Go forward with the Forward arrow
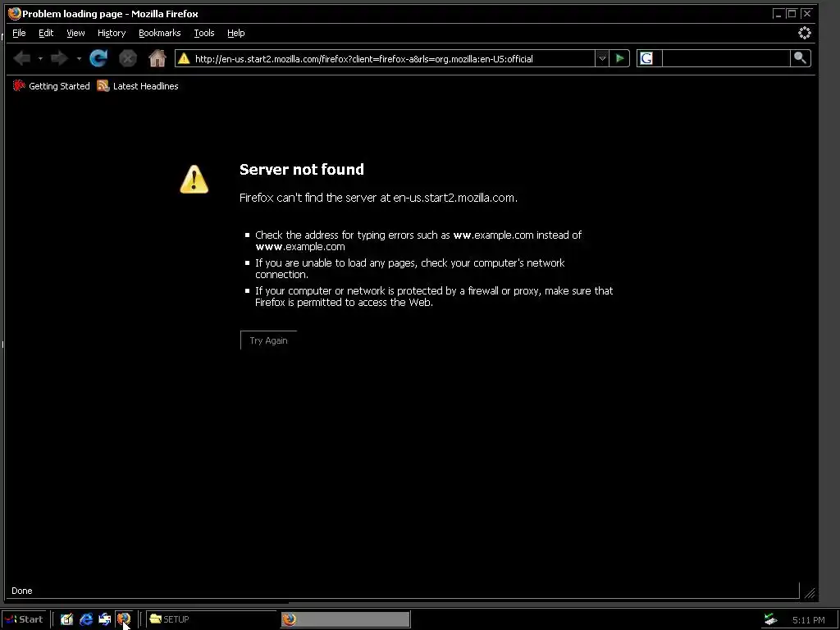 59,58
